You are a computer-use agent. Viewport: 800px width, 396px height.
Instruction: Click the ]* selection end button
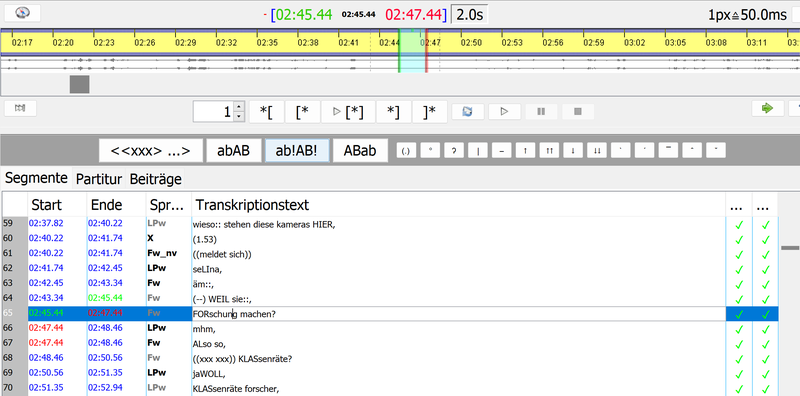[x=430, y=112]
